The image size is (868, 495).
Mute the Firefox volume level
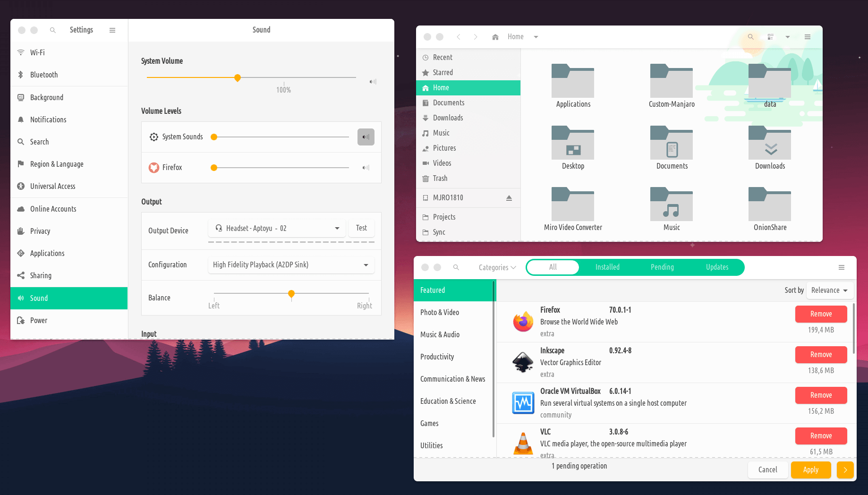366,168
